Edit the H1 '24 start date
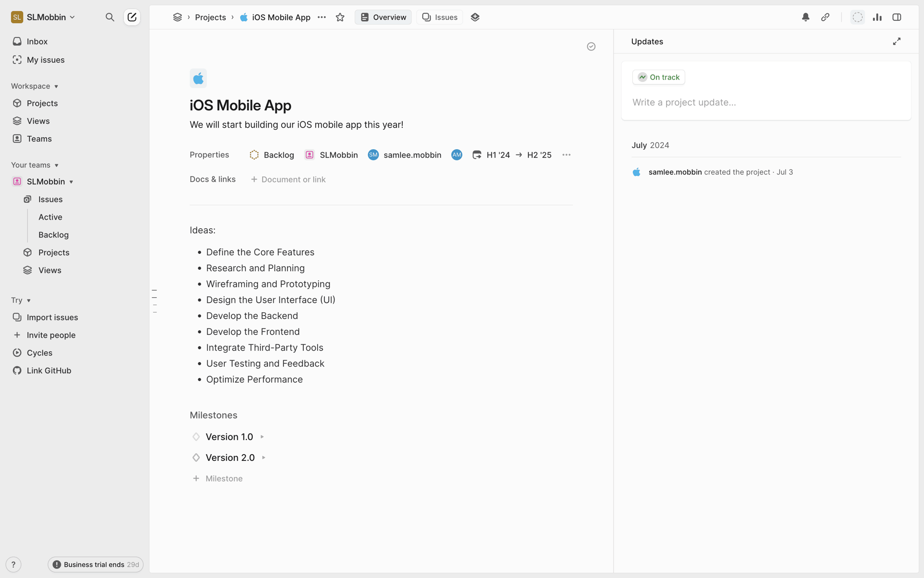This screenshot has width=924, height=578. [491, 155]
